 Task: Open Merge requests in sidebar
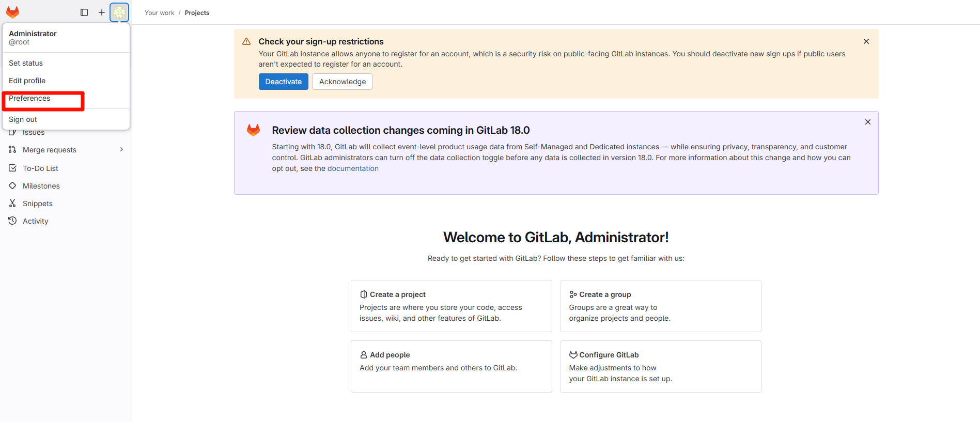[66, 150]
